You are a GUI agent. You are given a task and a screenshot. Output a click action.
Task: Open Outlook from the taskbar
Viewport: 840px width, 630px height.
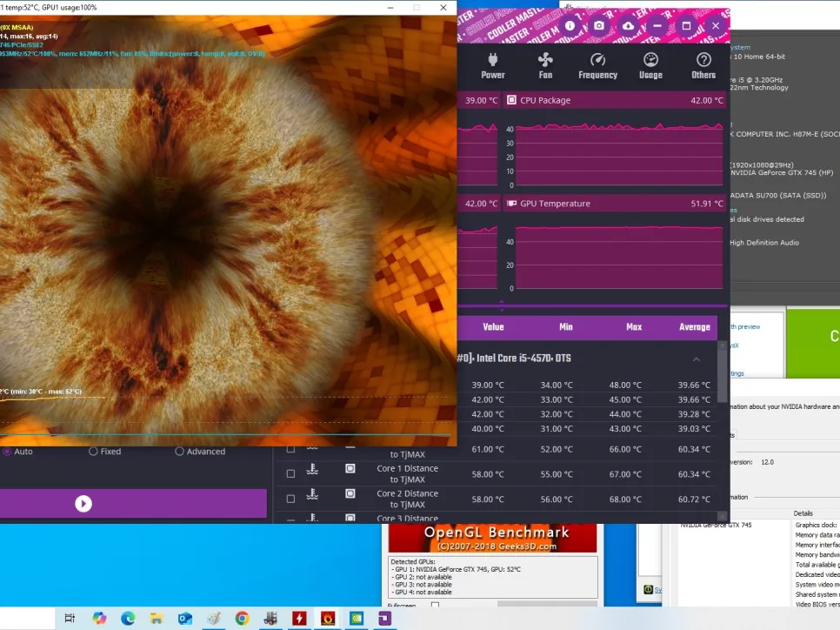tap(185, 618)
